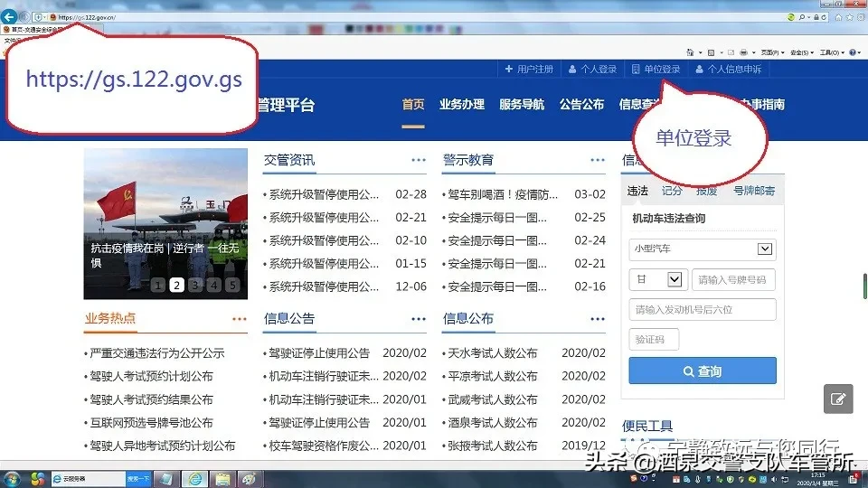Image resolution: width=868 pixels, height=488 pixels.
Task: Open browser home via top-right house icon
Action: click(839, 17)
